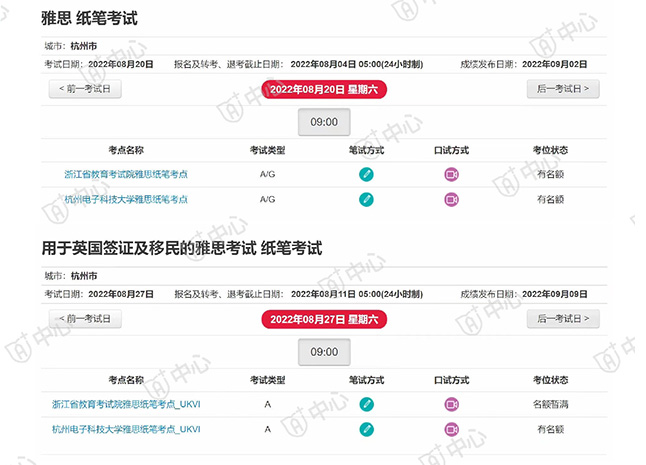
Task: Click score release date 2022年09月02日
Action: pos(555,64)
